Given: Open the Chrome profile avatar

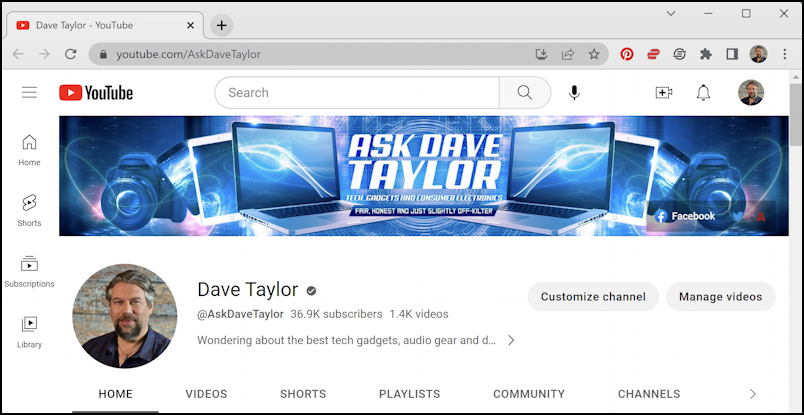Looking at the screenshot, I should tap(758, 54).
